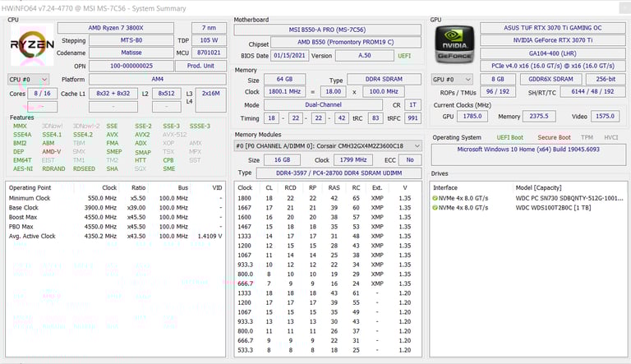Click the ASUS TUF RTX 3070 Ti field

coord(552,28)
